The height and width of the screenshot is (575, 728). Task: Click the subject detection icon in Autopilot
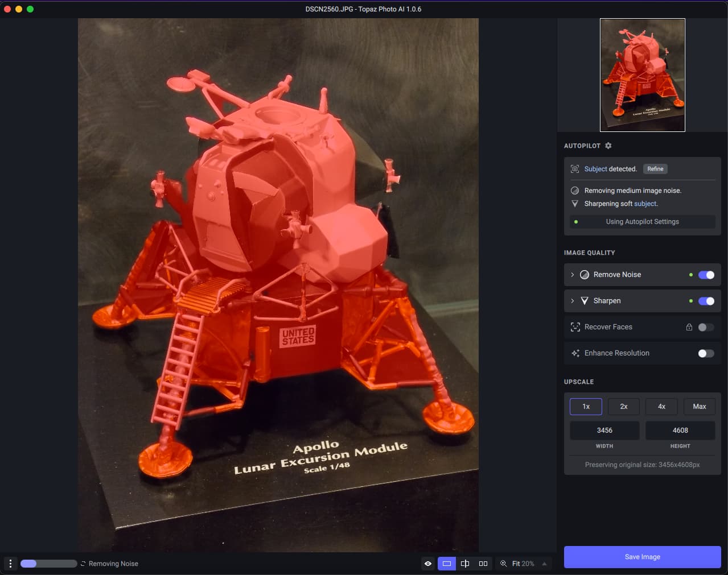coord(575,169)
